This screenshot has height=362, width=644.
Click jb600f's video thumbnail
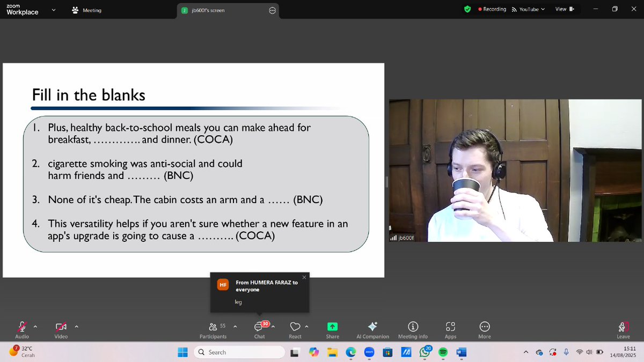coord(514,171)
